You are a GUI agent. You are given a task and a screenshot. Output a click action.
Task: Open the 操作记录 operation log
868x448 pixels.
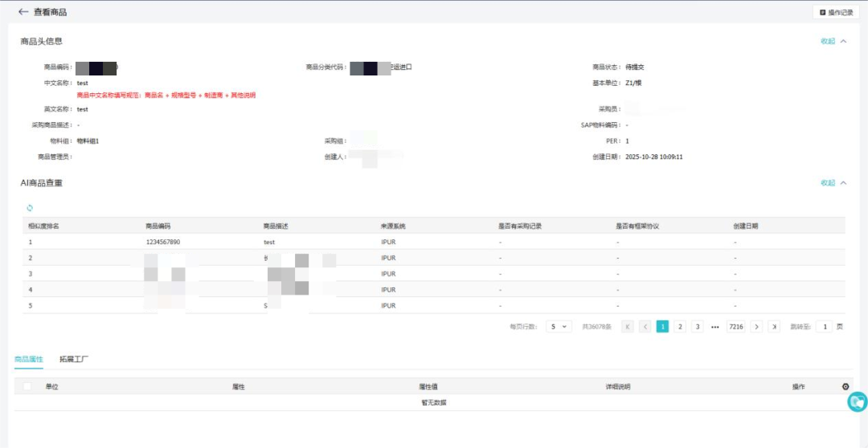[836, 12]
